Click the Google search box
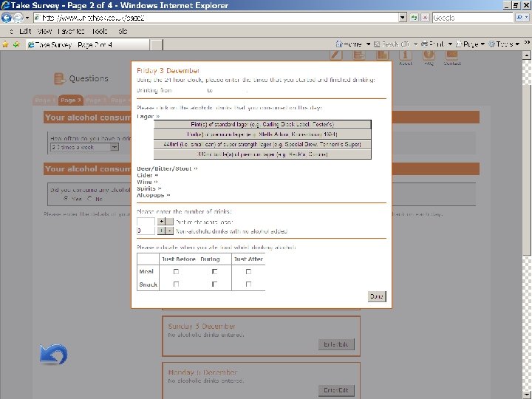This screenshot has width=532, height=399. (x=473, y=17)
